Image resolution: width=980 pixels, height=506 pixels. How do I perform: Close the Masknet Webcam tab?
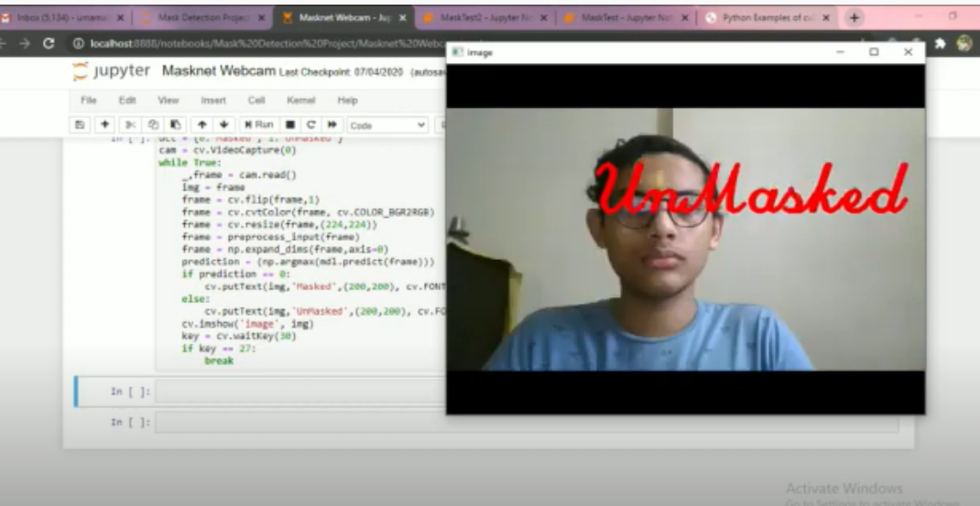point(402,18)
